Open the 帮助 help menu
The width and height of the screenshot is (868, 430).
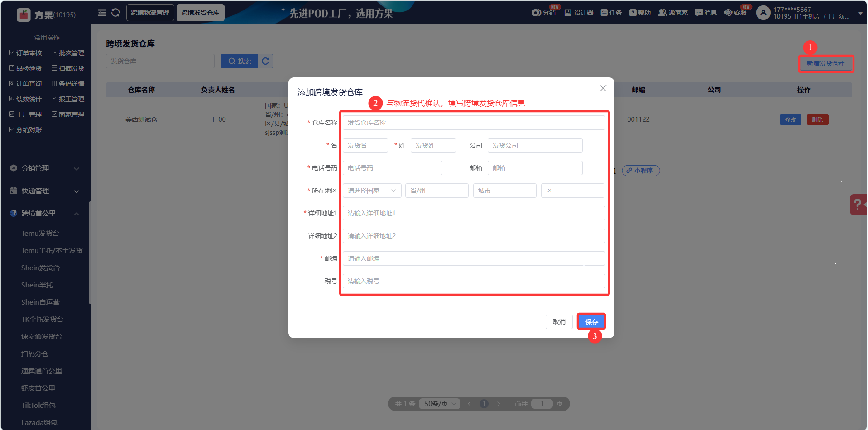pyautogui.click(x=640, y=13)
